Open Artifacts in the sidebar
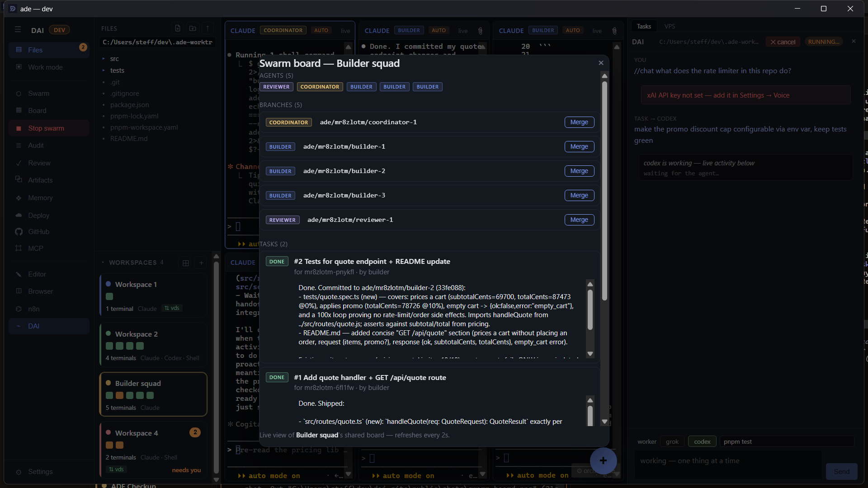 [49, 180]
